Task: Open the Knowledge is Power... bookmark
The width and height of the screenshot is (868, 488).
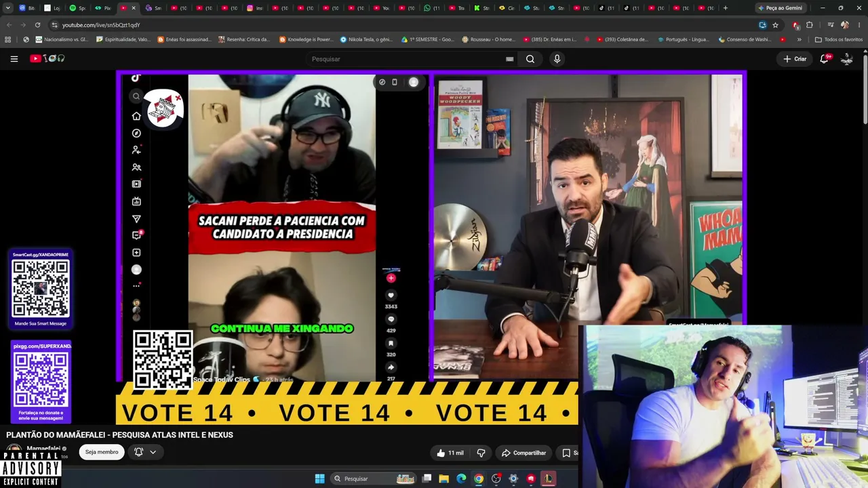Action: [x=306, y=39]
